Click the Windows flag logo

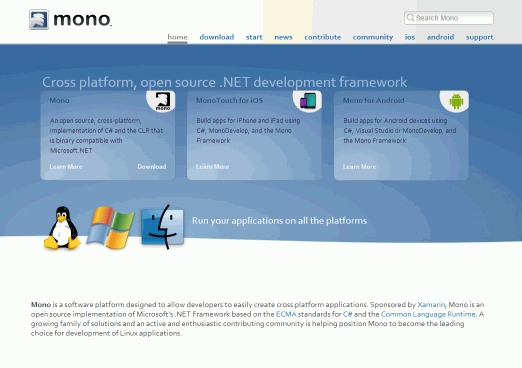(111, 227)
